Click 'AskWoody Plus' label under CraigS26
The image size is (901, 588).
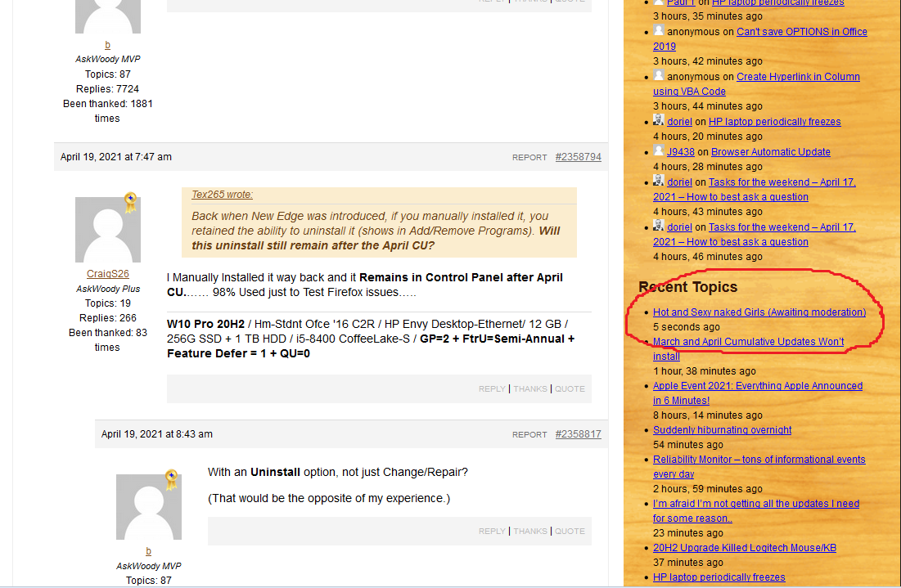[x=108, y=289]
